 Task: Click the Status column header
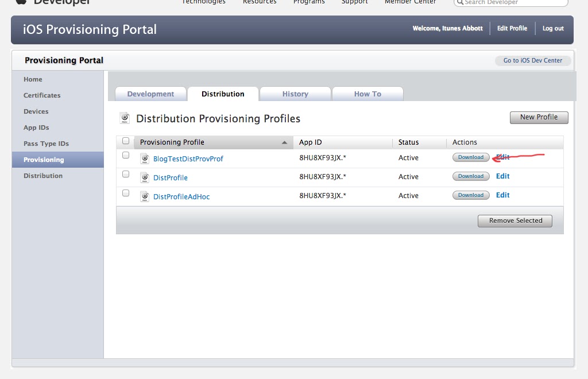point(408,142)
